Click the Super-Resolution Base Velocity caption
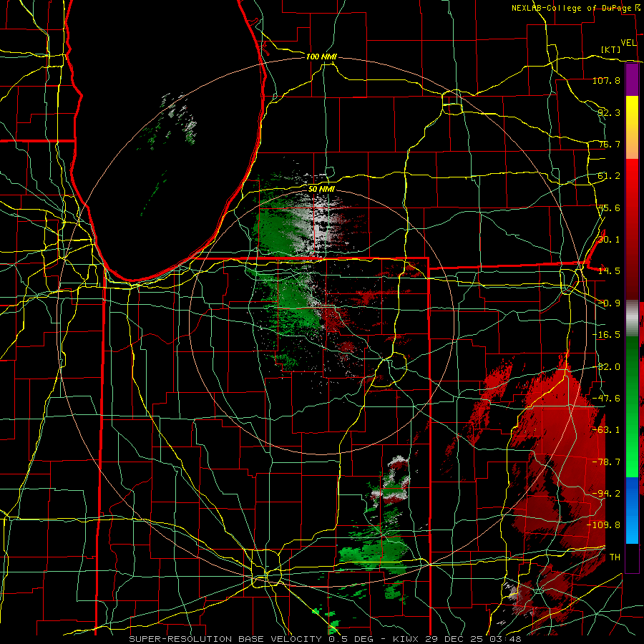 coord(326,639)
